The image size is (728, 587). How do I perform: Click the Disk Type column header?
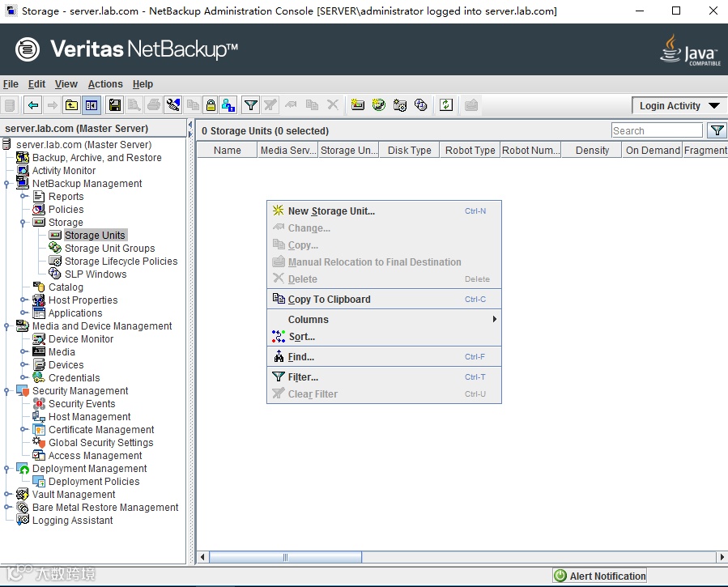[x=410, y=151]
